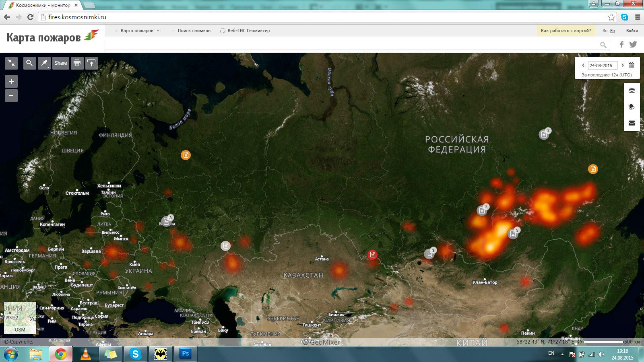Open the magnifier search tool on the map

point(29,63)
